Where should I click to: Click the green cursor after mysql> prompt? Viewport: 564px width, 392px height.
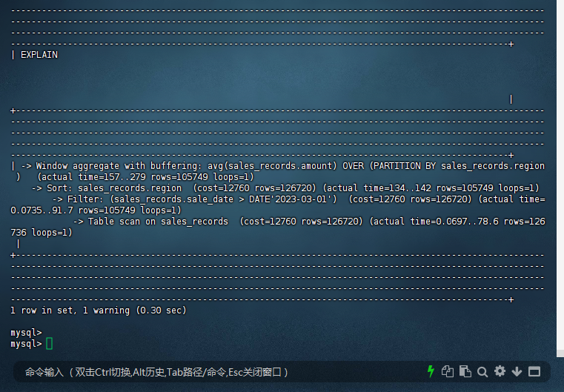click(x=50, y=344)
